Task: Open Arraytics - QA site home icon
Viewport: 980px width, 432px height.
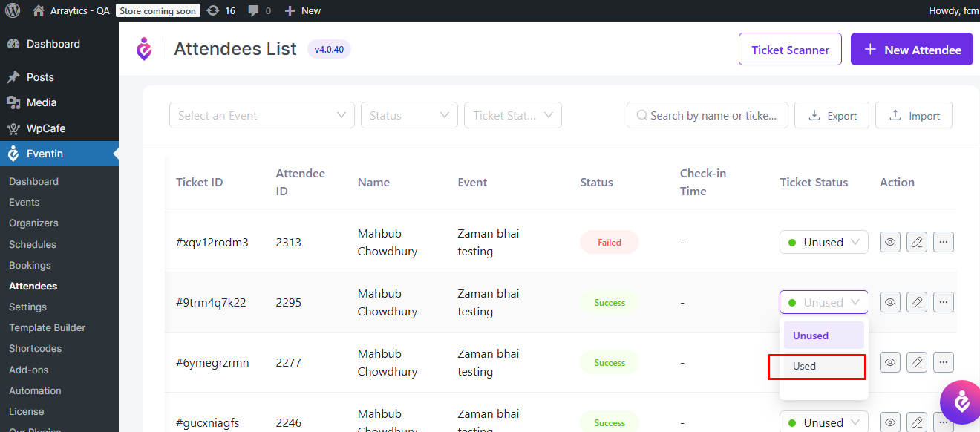Action: 39,10
